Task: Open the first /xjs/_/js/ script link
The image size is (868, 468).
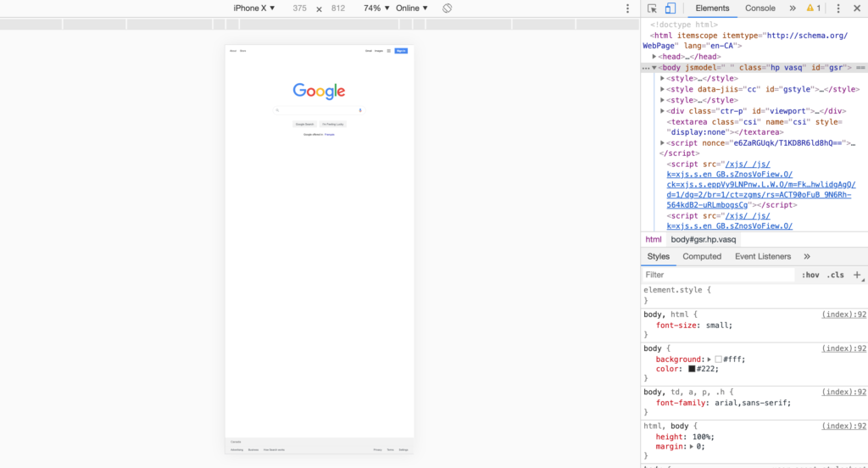Action: pyautogui.click(x=761, y=185)
